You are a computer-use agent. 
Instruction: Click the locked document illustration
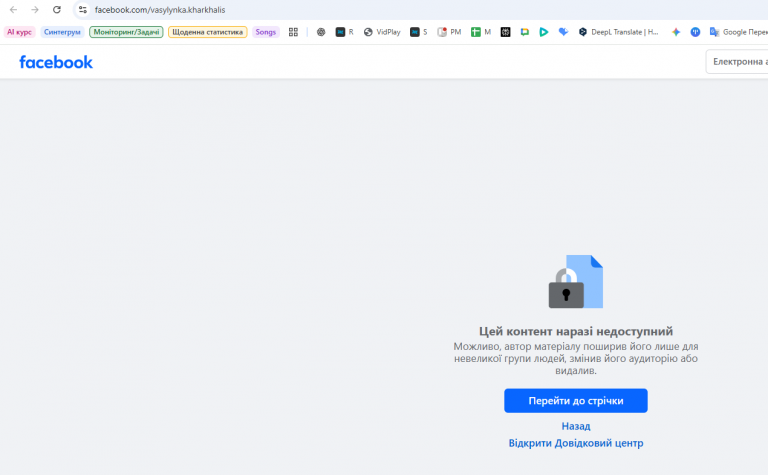click(x=576, y=282)
